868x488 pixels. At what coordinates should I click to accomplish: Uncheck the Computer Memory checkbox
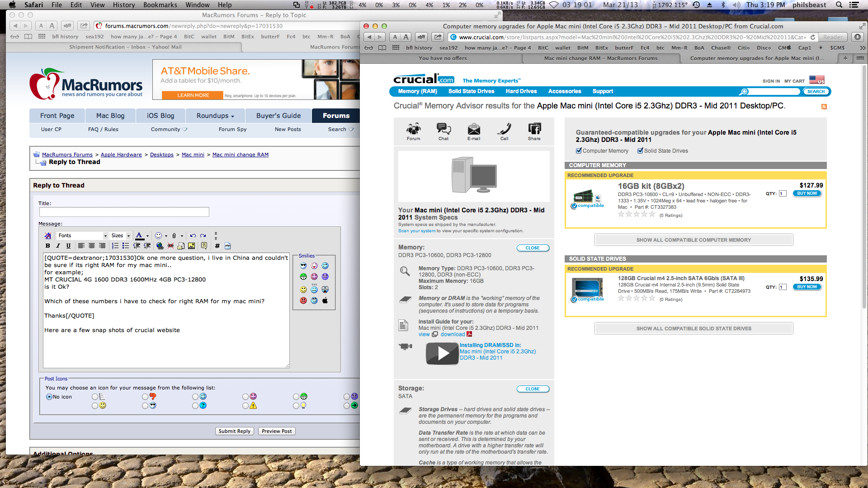pyautogui.click(x=579, y=151)
